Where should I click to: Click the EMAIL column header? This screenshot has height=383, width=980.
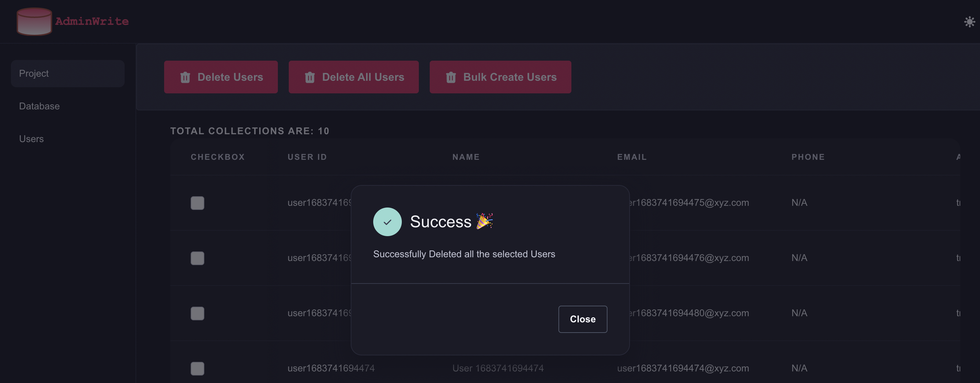pos(632,157)
